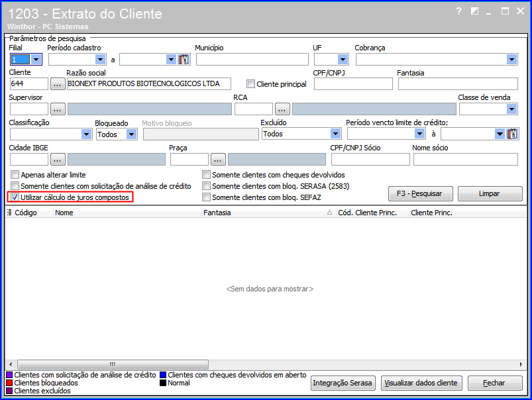Click the Cliente code field with 644
Screen dimensions: 532x400
29,84
